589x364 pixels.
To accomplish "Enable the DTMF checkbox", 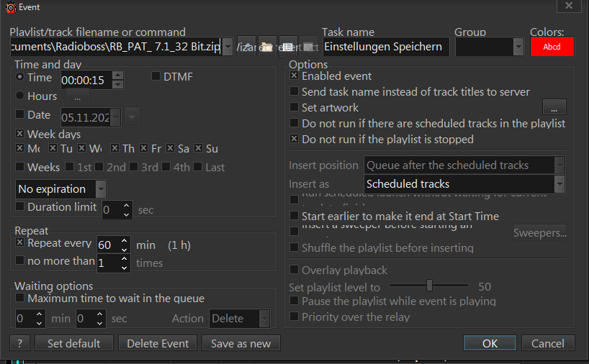I will click(156, 77).
